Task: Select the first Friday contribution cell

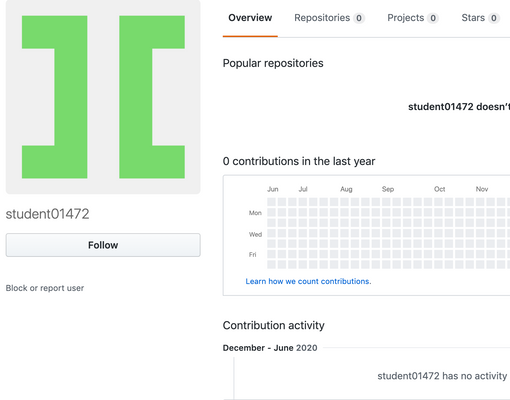Action: 271,254
